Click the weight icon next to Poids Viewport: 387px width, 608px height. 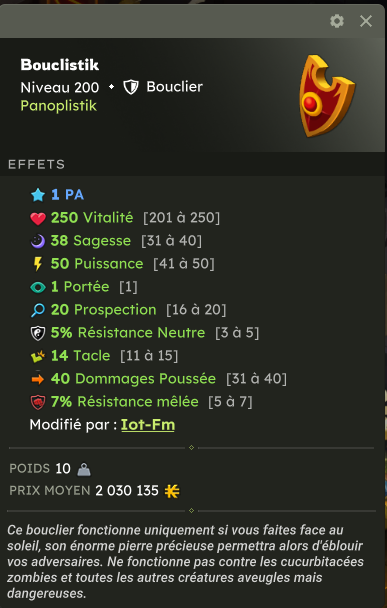84,470
